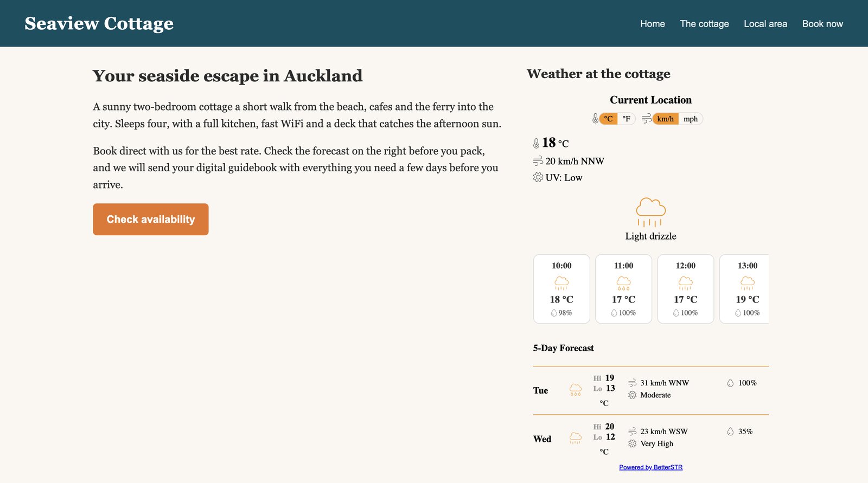Click the rain cloud icon in the 11:00 card
Screen dimensions: 868x483
624,283
